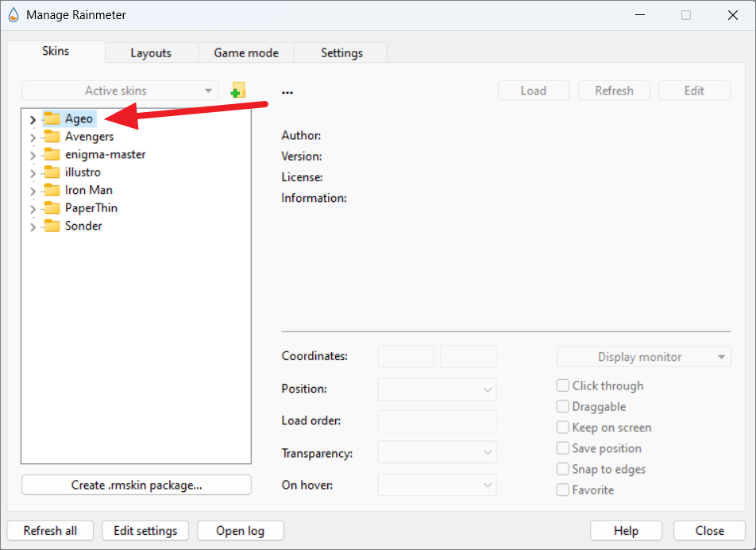756x550 pixels.
Task: Click Create .rmskin package button
Action: click(x=137, y=485)
